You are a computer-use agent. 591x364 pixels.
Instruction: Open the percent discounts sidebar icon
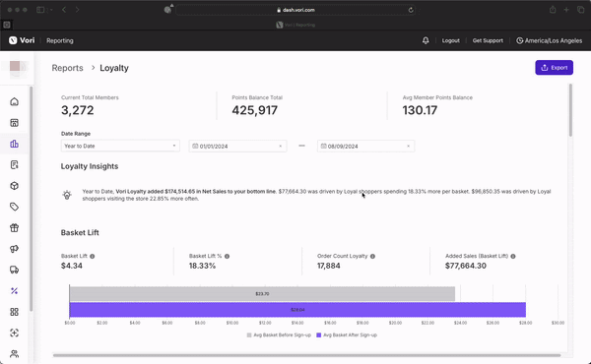coord(15,291)
